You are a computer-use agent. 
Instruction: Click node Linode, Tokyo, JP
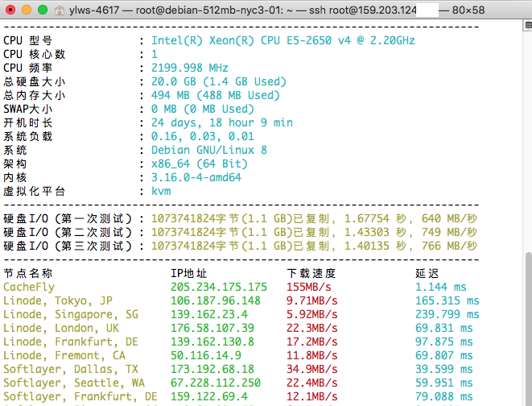pyautogui.click(x=58, y=300)
